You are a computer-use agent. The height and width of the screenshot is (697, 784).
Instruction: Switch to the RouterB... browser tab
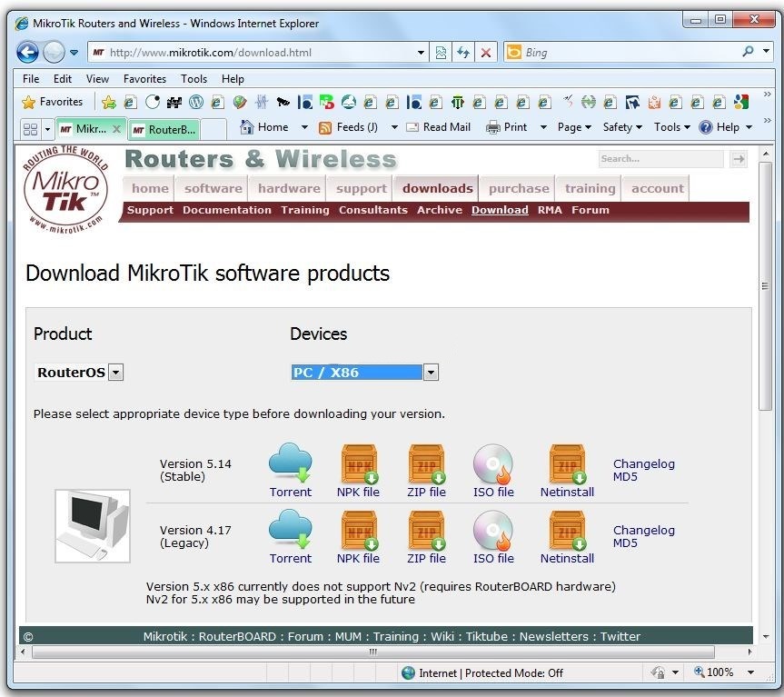164,130
